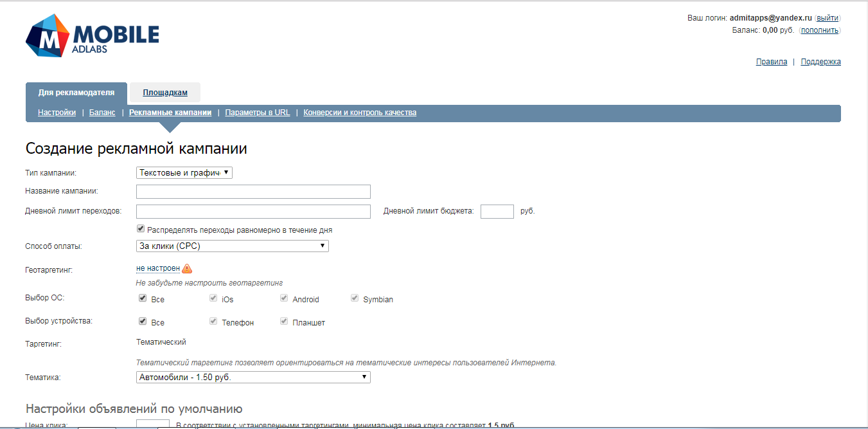Switch to the 'Для рекламодателя' tab
The image size is (868, 429).
[x=76, y=93]
